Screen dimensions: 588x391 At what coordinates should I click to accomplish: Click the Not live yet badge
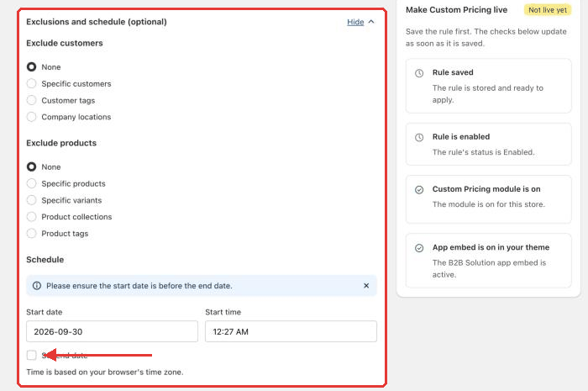(x=548, y=10)
